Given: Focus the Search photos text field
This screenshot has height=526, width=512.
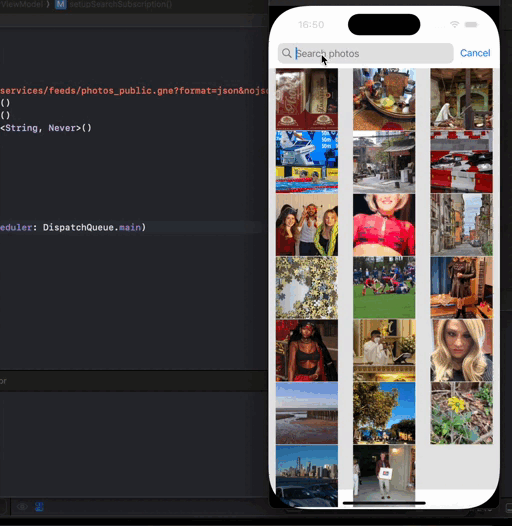Looking at the screenshot, I should click(x=365, y=53).
